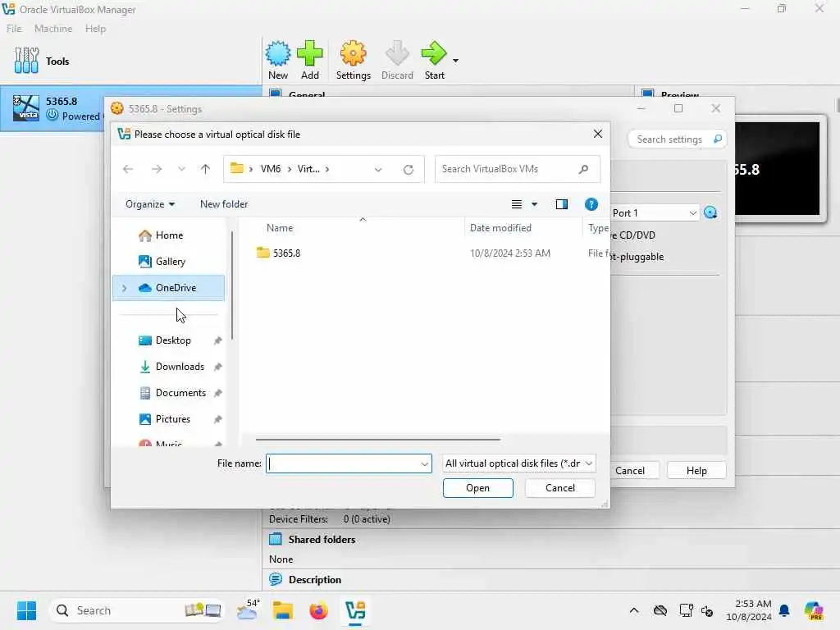The width and height of the screenshot is (840, 630).
Task: Open the view options dropdown arrow
Action: tap(534, 204)
